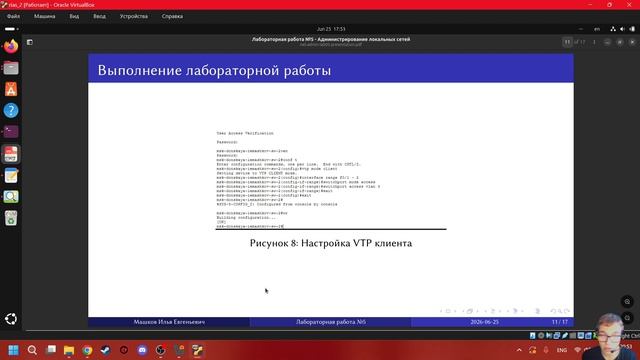The image size is (640, 360).
Task: Click the slide counter '11 / 17' in footer
Action: click(560, 322)
